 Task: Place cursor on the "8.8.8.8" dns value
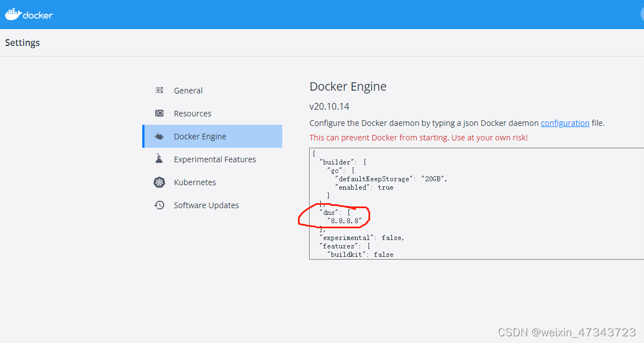point(344,220)
